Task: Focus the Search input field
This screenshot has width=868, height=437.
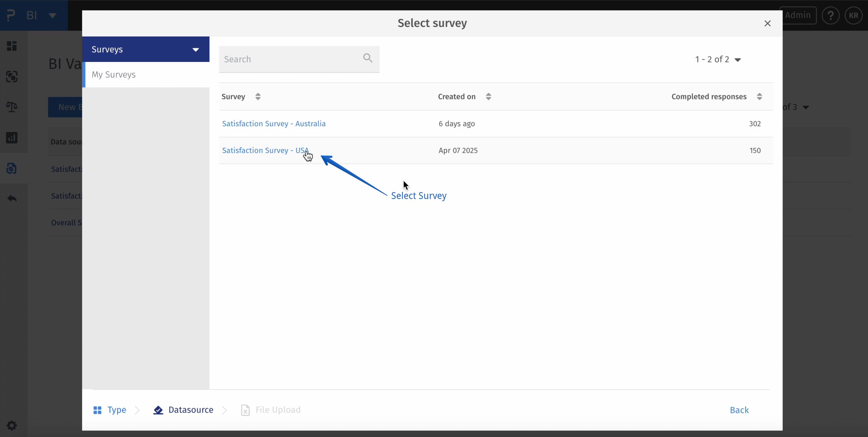Action: click(290, 59)
